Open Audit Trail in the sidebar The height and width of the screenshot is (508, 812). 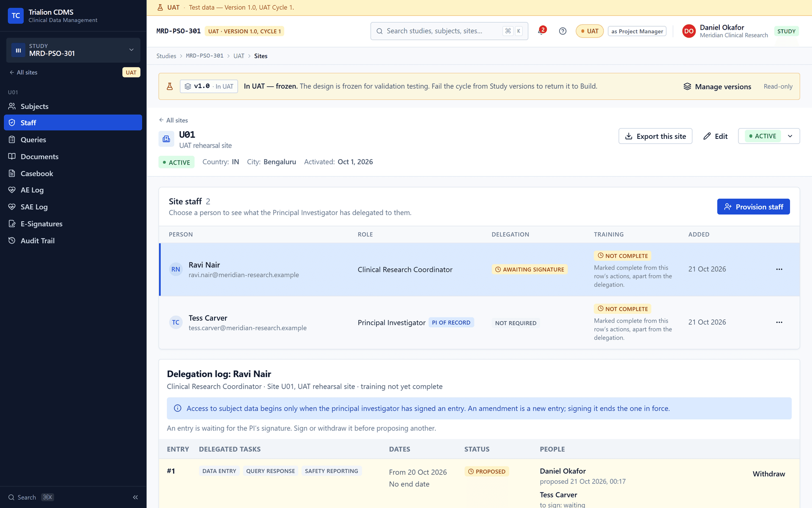coord(73,241)
